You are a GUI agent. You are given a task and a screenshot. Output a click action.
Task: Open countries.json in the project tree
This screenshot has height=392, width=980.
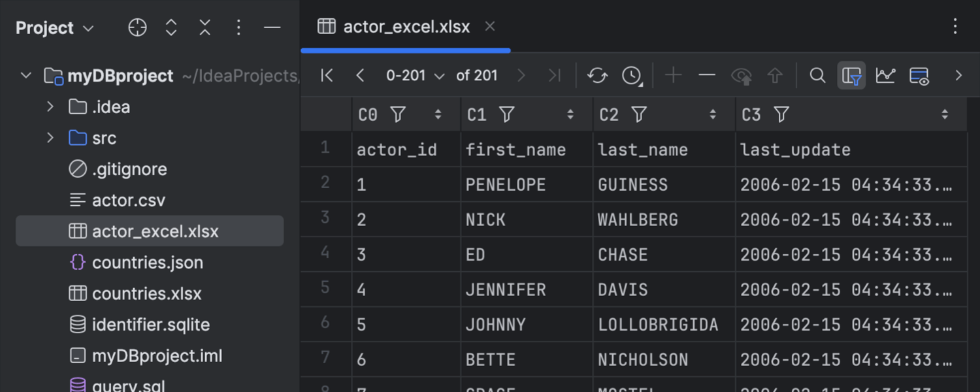(x=147, y=263)
